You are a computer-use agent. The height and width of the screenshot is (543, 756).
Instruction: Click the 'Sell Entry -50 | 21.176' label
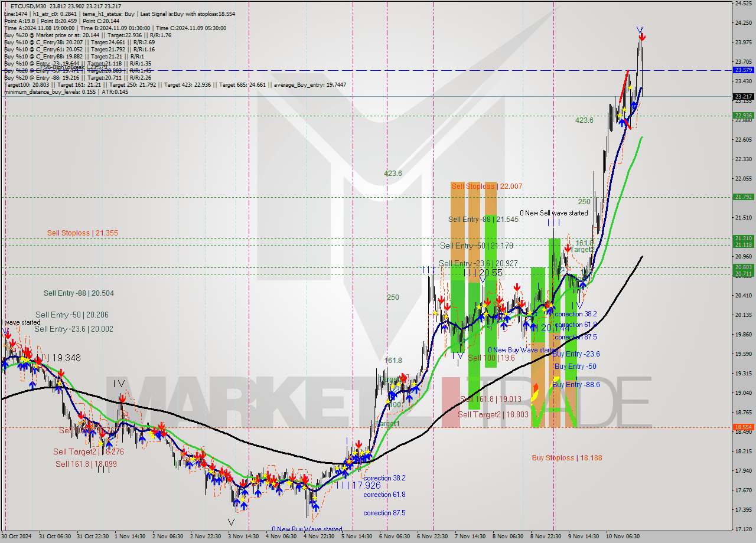coord(477,246)
